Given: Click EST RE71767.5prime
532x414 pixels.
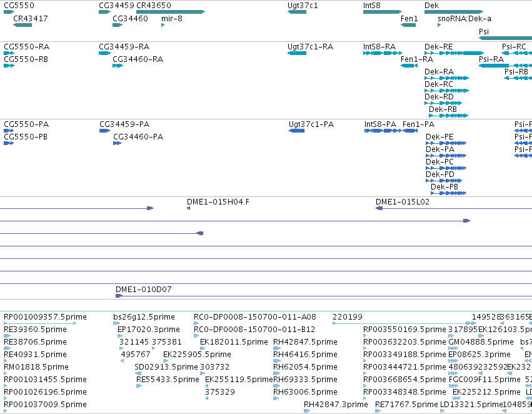Looking at the screenshot, I should (378, 411).
